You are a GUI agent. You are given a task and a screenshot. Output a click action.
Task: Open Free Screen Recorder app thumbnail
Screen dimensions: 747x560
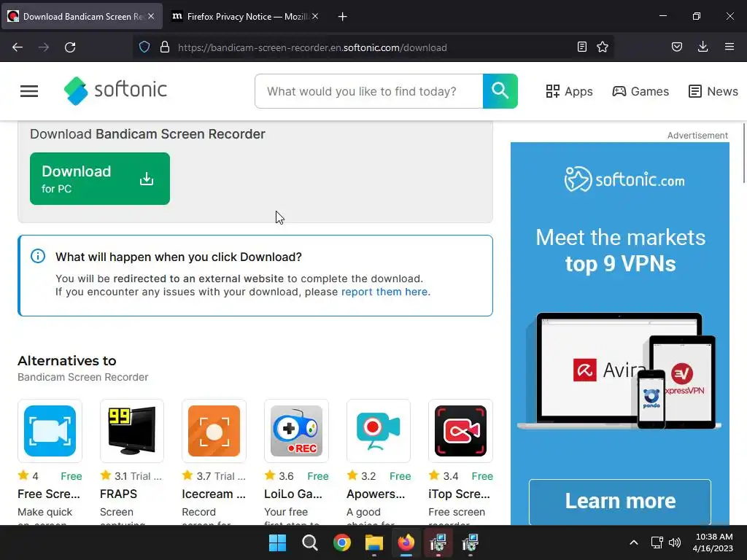tap(50, 431)
